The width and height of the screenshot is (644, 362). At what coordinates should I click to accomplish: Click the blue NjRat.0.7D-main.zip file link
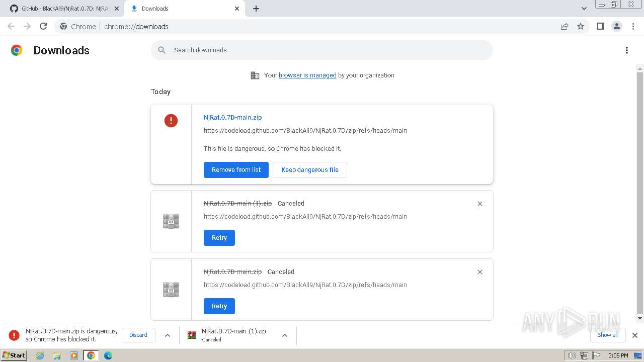pyautogui.click(x=232, y=117)
